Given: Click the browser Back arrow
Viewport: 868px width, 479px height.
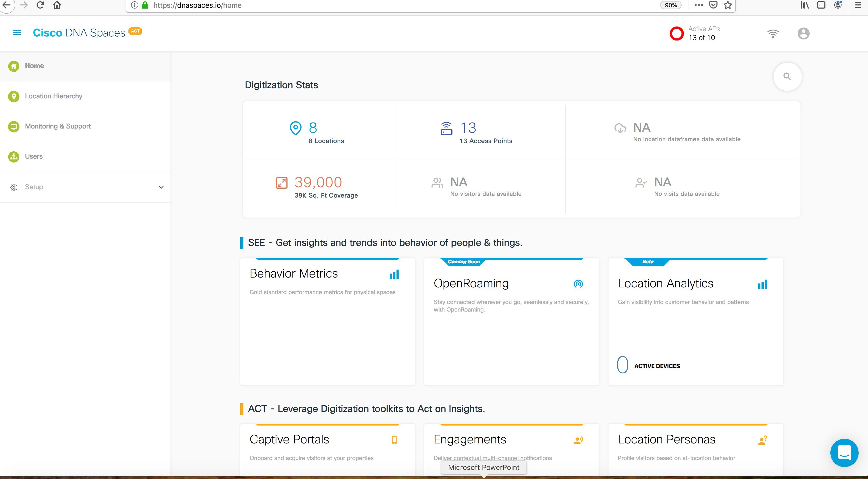Looking at the screenshot, I should 6,5.
